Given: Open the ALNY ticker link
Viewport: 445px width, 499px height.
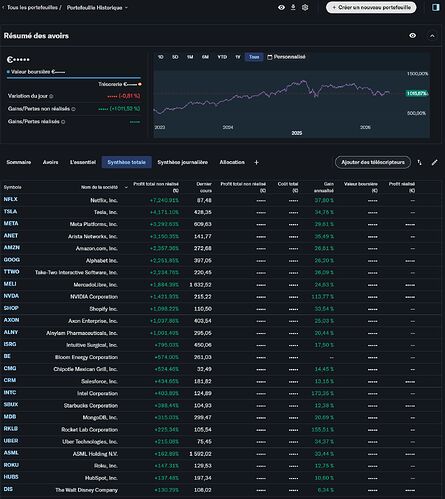Looking at the screenshot, I should click(x=11, y=332).
